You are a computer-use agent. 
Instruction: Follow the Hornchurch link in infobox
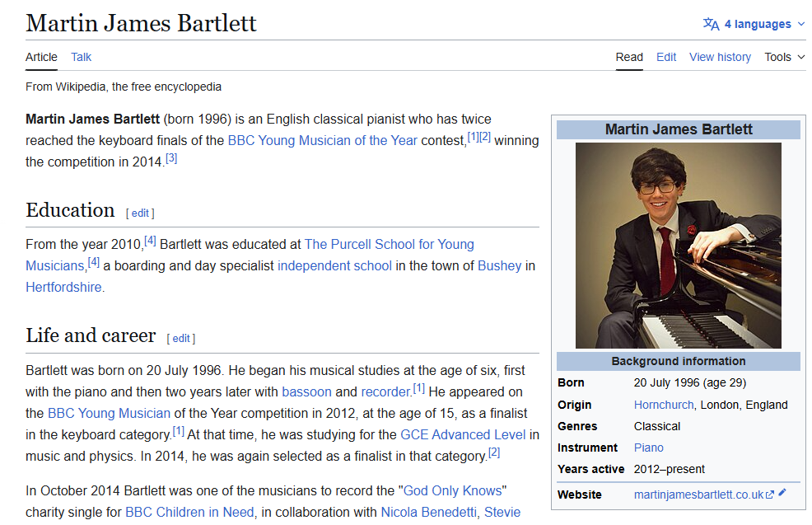pyautogui.click(x=664, y=405)
